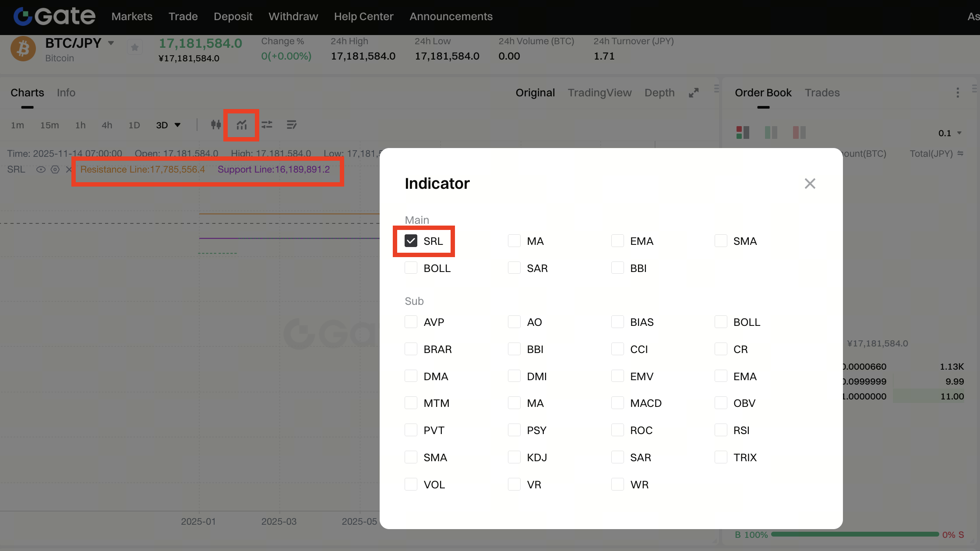
Task: Check the BOLL main indicator
Action: pos(411,268)
